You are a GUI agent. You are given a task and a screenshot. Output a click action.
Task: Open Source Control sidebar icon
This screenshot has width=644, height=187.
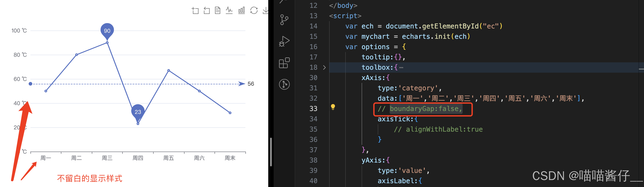coord(284,20)
